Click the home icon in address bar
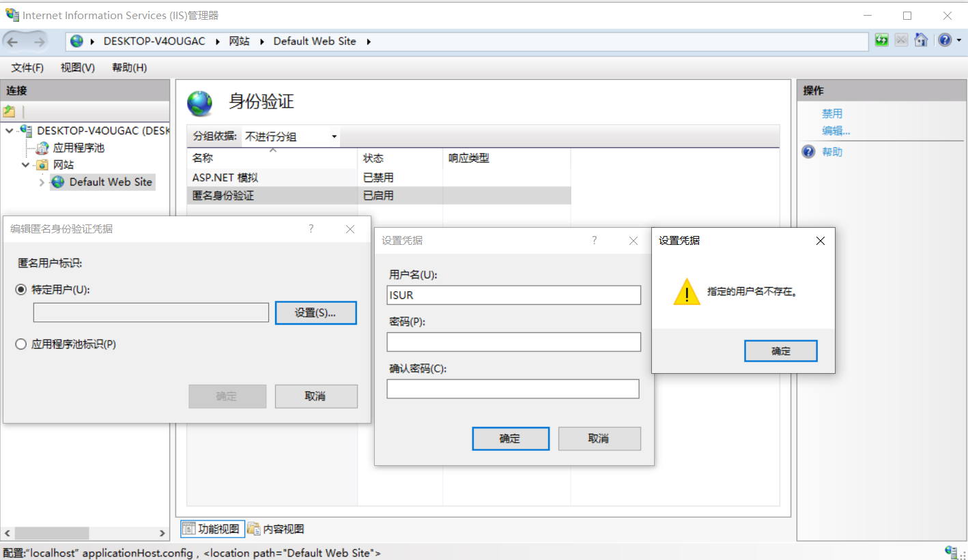This screenshot has height=560, width=968. [921, 40]
